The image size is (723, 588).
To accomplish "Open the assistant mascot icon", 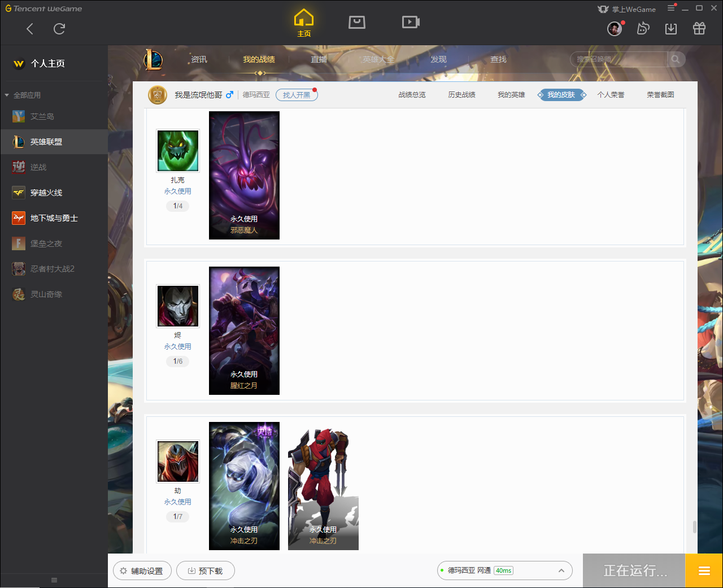I will [643, 28].
